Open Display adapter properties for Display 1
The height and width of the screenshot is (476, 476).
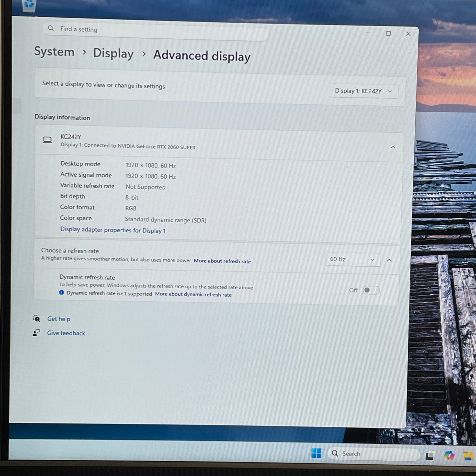[x=113, y=230]
